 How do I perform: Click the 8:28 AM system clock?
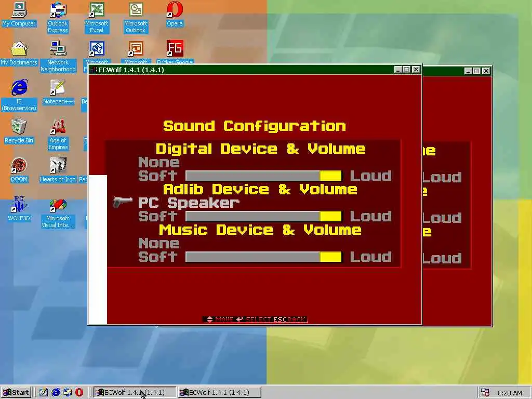[x=510, y=393]
